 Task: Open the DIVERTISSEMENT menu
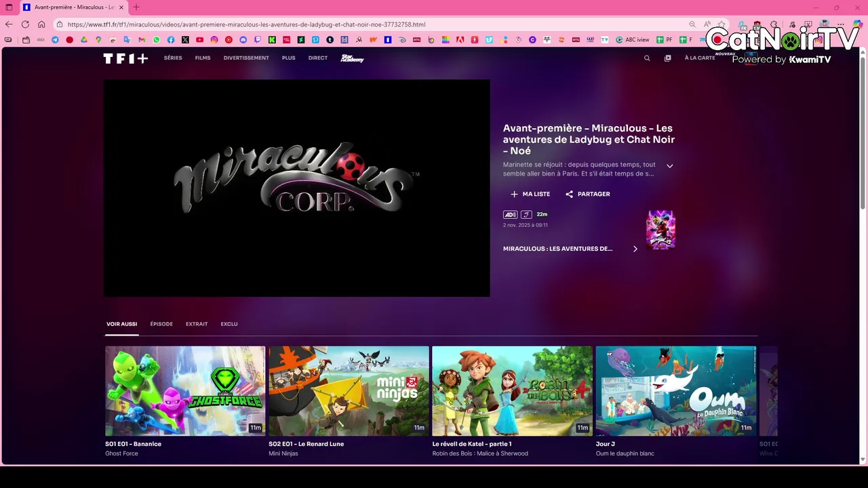246,58
